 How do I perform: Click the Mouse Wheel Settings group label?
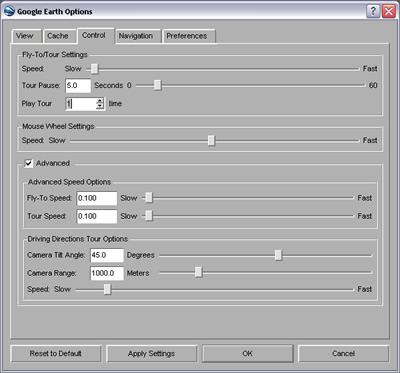tap(58, 126)
